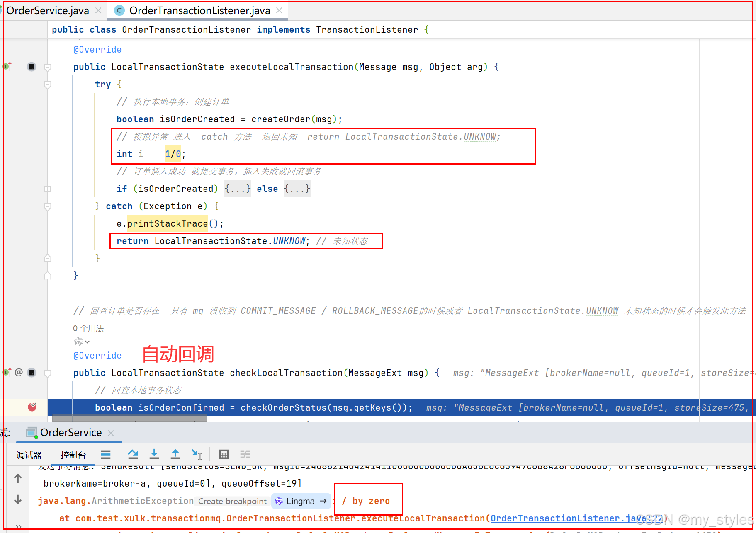The width and height of the screenshot is (756, 533).
Task: Open the ArithmeticException link in console
Action: 143,501
